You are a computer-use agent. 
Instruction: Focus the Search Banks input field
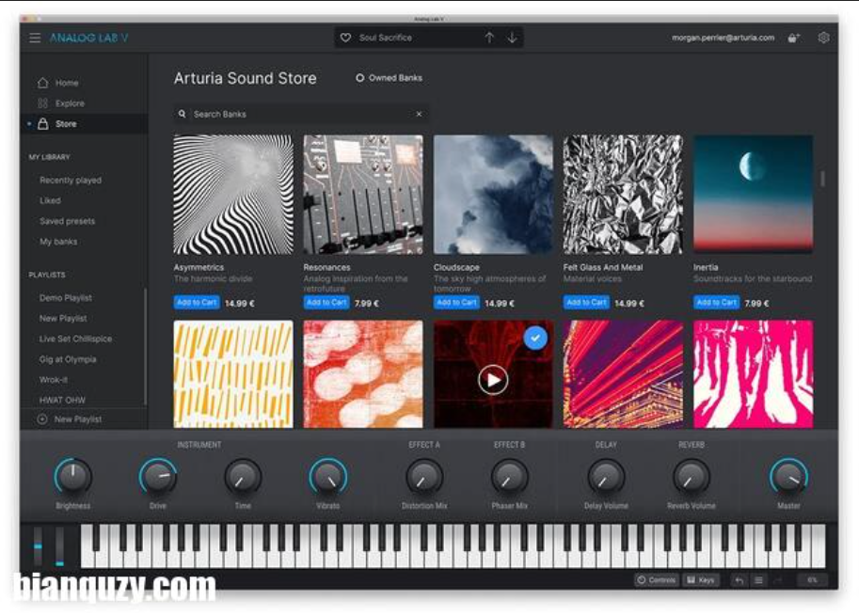pos(301,114)
